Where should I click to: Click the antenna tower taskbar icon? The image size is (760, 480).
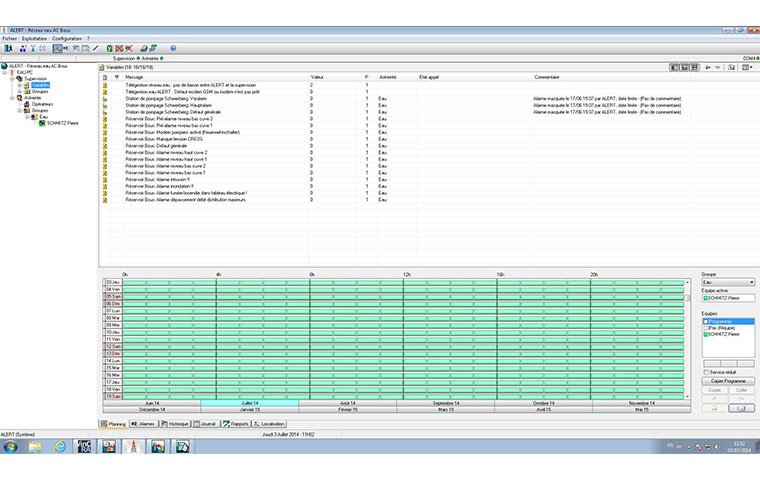[x=133, y=447]
